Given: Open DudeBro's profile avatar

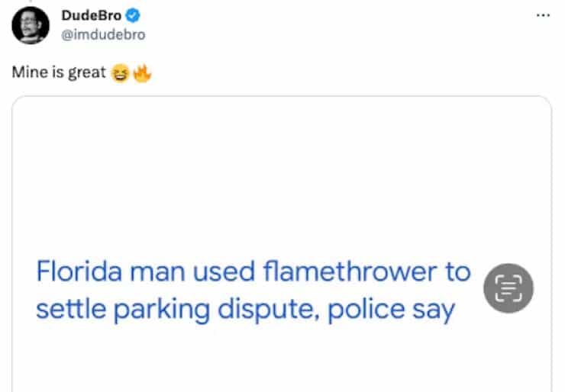Looking at the screenshot, I should pyautogui.click(x=30, y=24).
